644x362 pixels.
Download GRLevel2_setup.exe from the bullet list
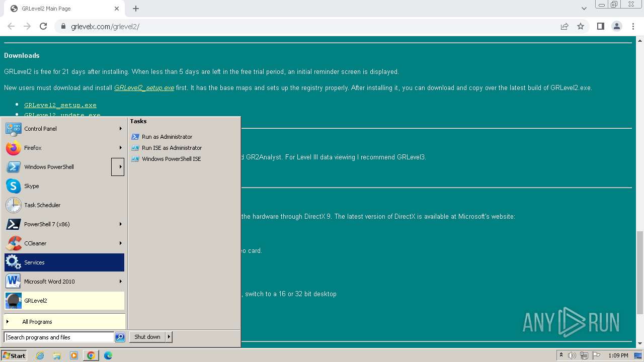[60, 105]
